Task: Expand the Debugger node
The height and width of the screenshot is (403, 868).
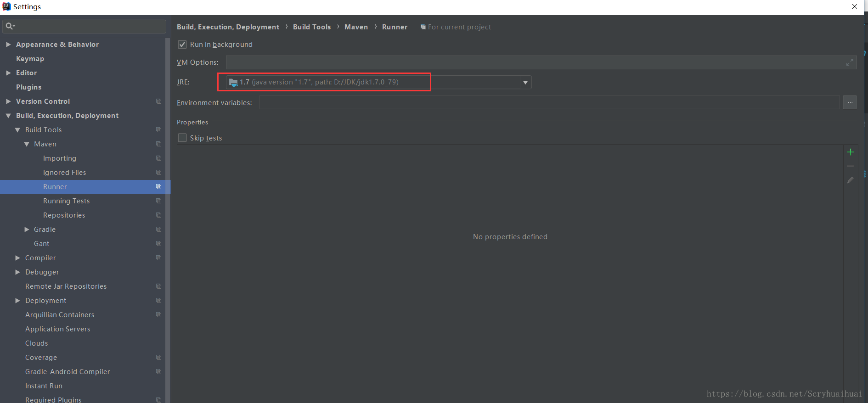Action: pyautogui.click(x=17, y=272)
